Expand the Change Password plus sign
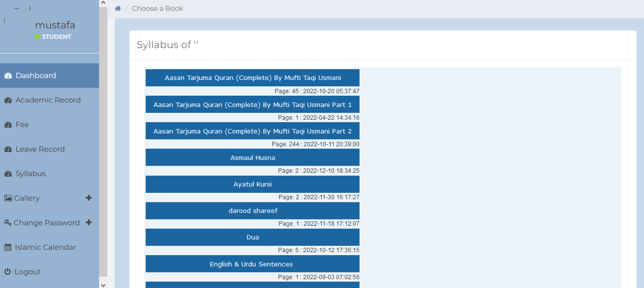 click(x=89, y=222)
